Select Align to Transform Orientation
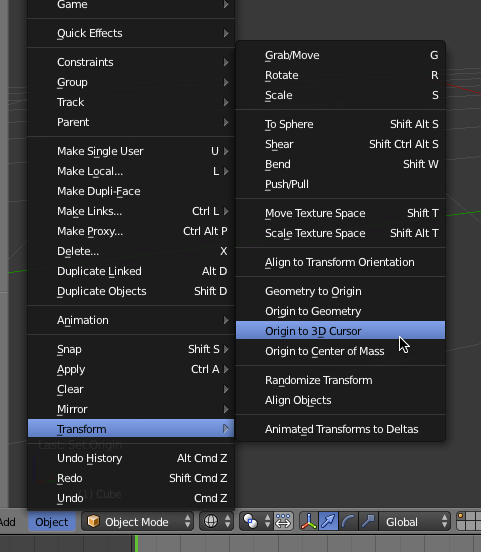Viewport: 481px width, 552px height. (341, 262)
